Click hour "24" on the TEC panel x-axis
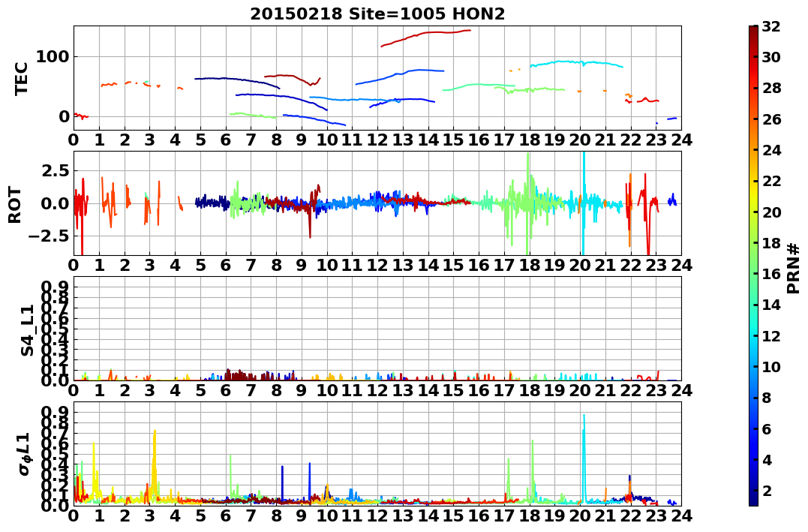The image size is (808, 532). point(681,140)
